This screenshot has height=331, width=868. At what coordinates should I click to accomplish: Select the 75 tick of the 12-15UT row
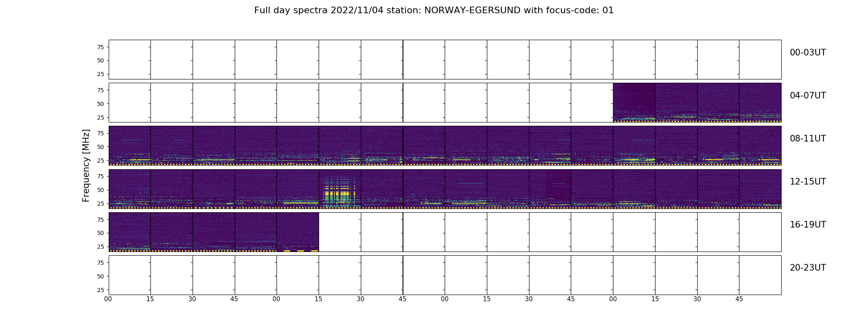[x=100, y=176]
